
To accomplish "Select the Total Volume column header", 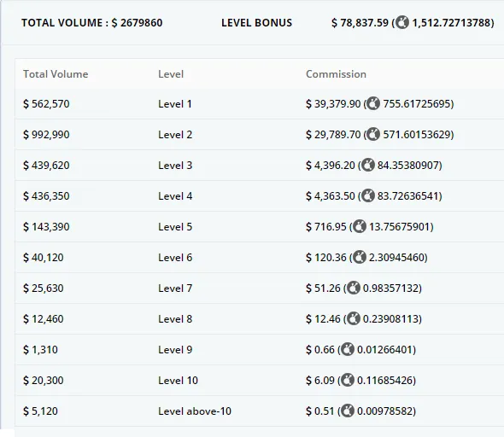I will [x=56, y=74].
